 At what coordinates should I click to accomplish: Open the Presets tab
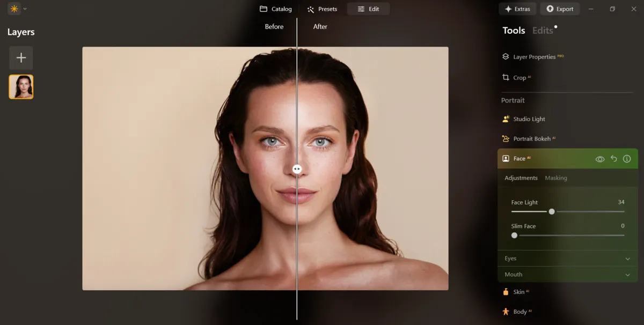click(322, 9)
